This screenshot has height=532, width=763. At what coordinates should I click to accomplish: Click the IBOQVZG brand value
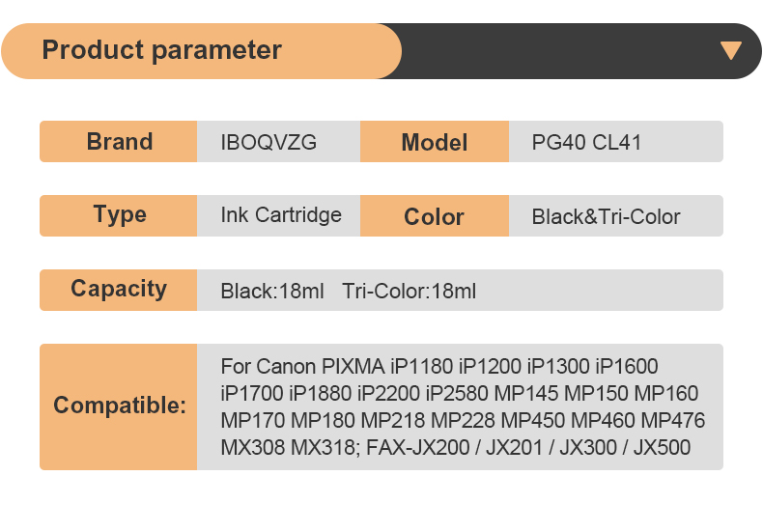click(268, 143)
